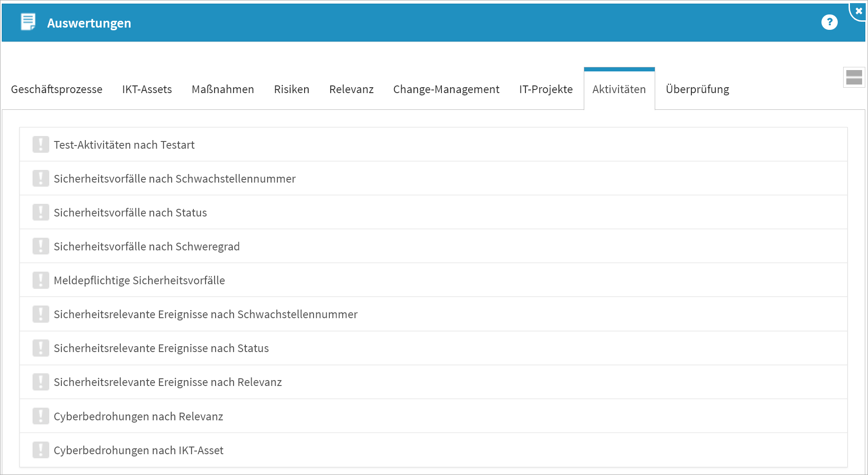
Task: Click icon beside Sicherheitsvorfälle nach Status
Action: tap(41, 212)
